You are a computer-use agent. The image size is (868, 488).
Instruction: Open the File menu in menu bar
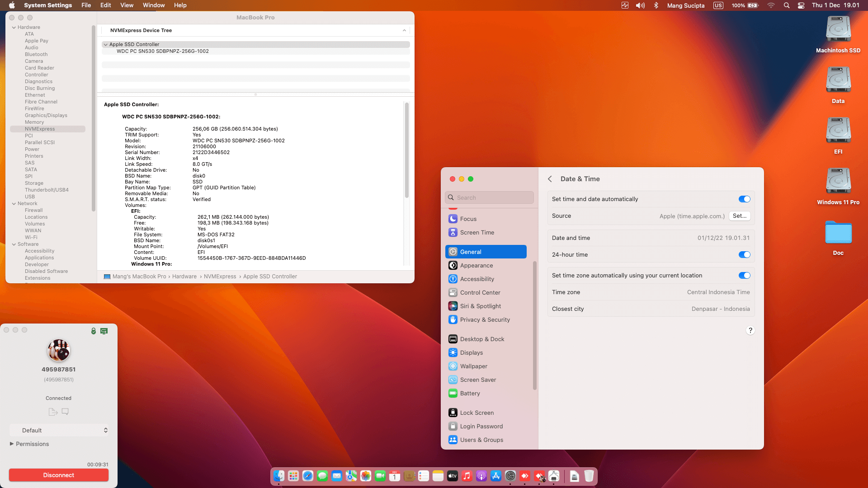point(86,5)
